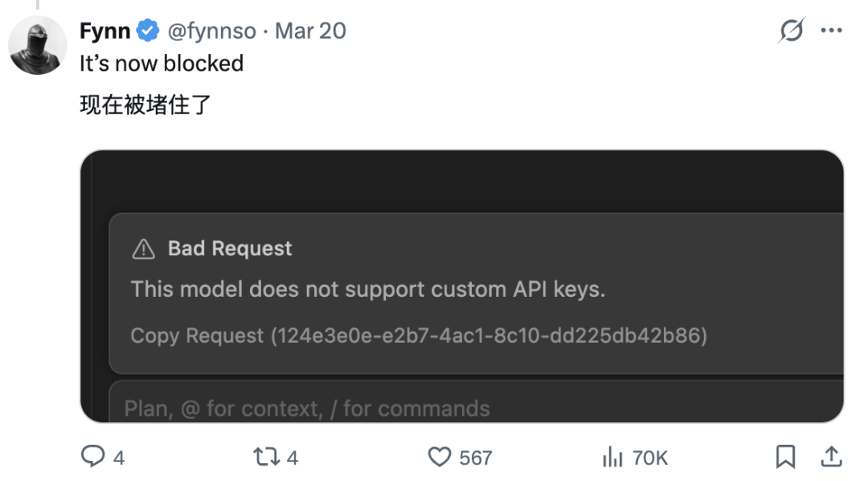This screenshot has width=868, height=481.
Task: Click the Grok icon on the post
Action: (x=792, y=31)
